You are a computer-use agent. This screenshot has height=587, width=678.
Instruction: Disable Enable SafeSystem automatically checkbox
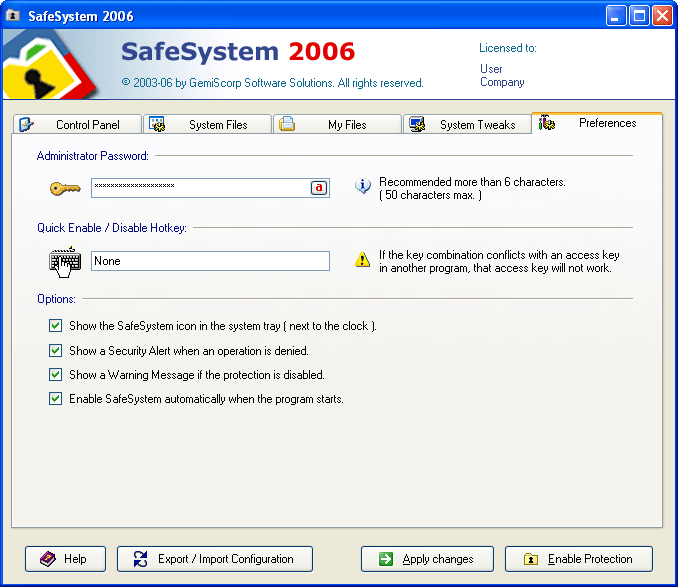coord(55,399)
